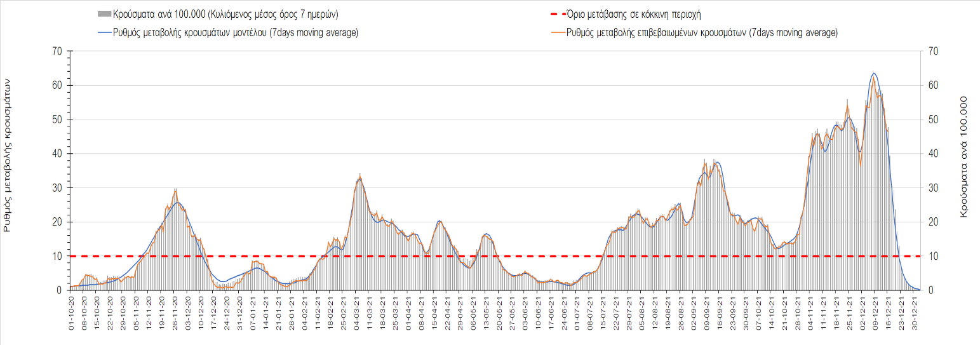
Task: Select legend text Ρυθμός μεταβολής κρουσμάτων μοντέλου
Action: click(235, 33)
